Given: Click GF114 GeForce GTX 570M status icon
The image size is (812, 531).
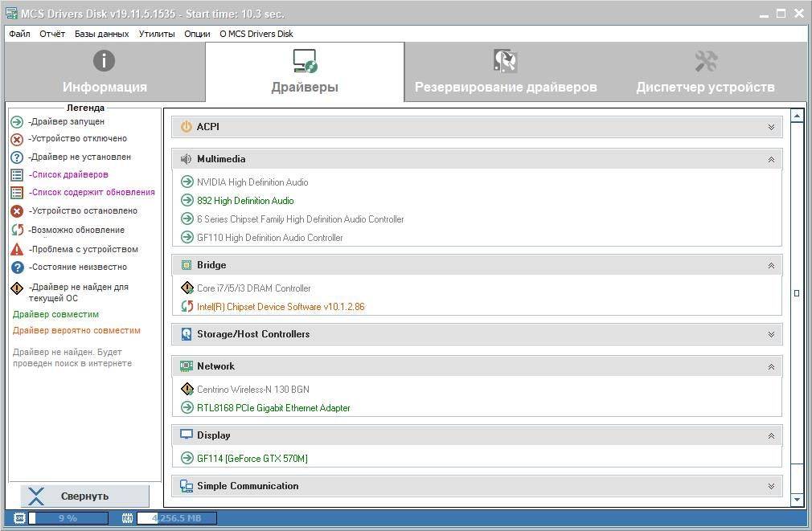Looking at the screenshot, I should (x=187, y=458).
